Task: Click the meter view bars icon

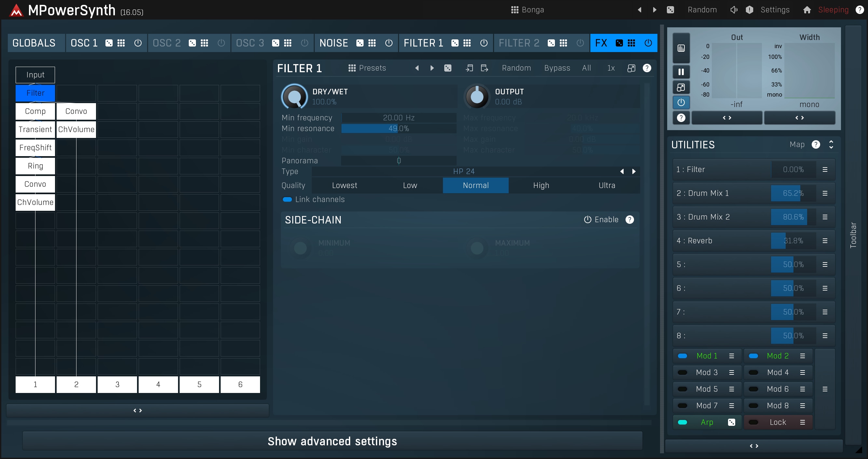Action: [x=681, y=48]
